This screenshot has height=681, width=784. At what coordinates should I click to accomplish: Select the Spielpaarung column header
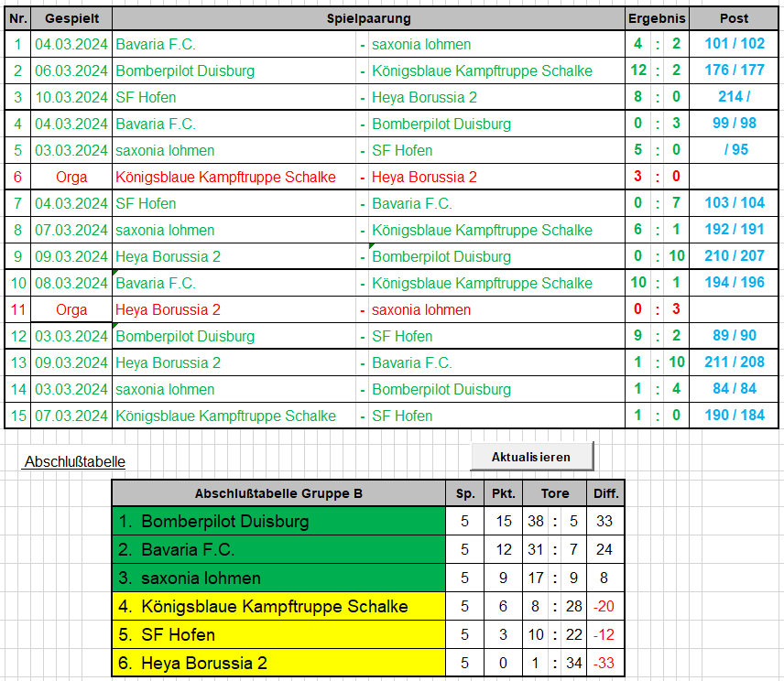(368, 18)
